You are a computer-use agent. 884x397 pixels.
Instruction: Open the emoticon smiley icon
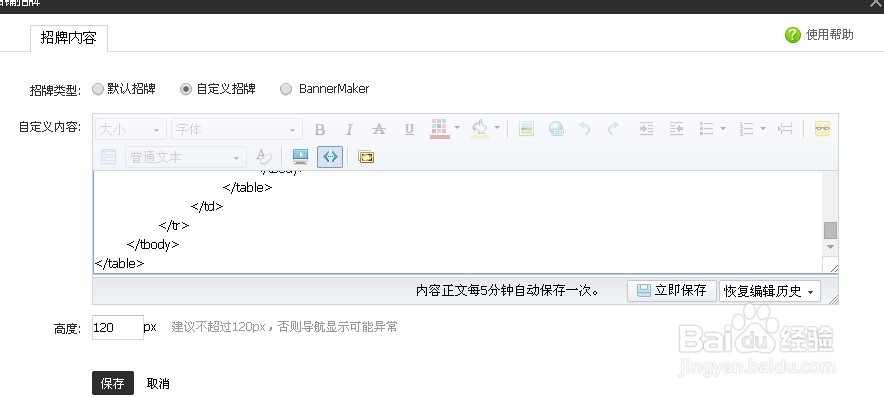[x=822, y=129]
